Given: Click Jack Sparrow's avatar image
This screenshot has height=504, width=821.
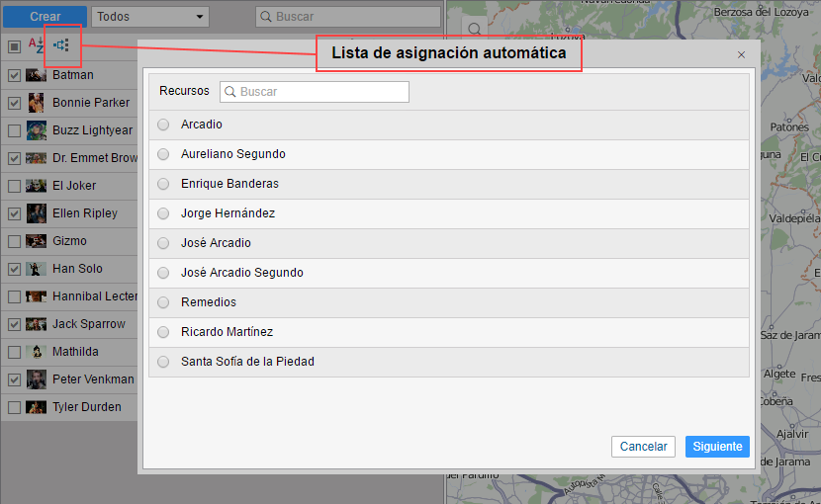Looking at the screenshot, I should [37, 324].
